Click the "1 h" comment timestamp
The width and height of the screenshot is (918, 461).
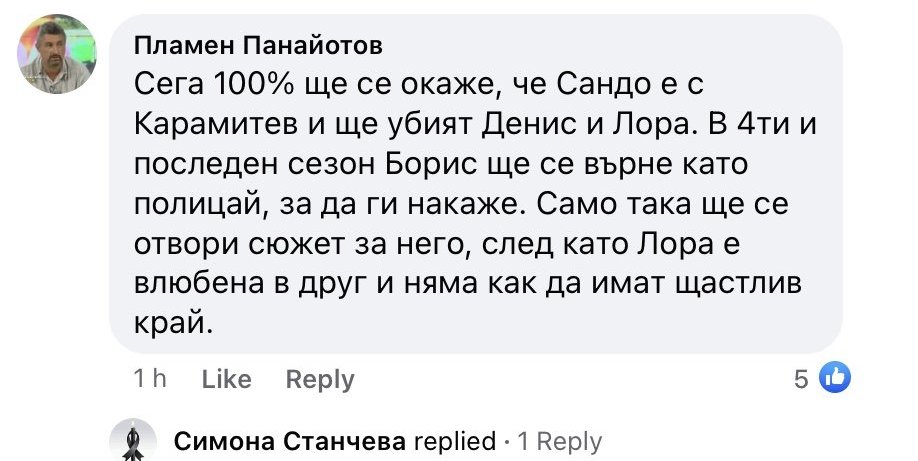pyautogui.click(x=148, y=380)
